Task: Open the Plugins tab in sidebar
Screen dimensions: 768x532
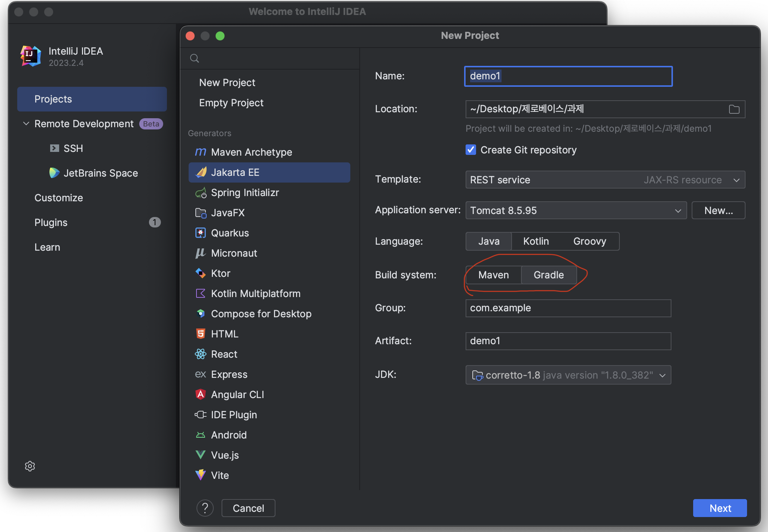Action: tap(51, 223)
